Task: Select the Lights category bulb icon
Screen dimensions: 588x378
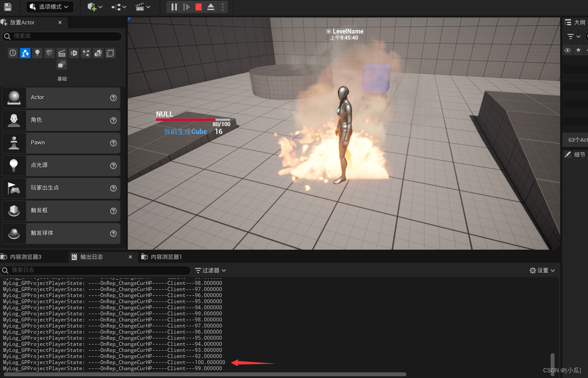Action: (x=37, y=53)
